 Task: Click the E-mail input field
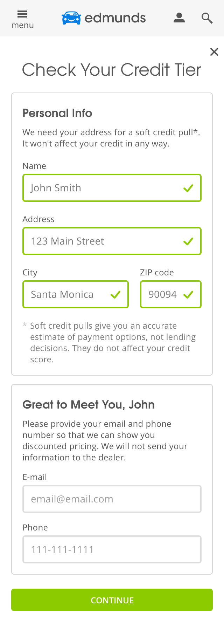coord(112,499)
